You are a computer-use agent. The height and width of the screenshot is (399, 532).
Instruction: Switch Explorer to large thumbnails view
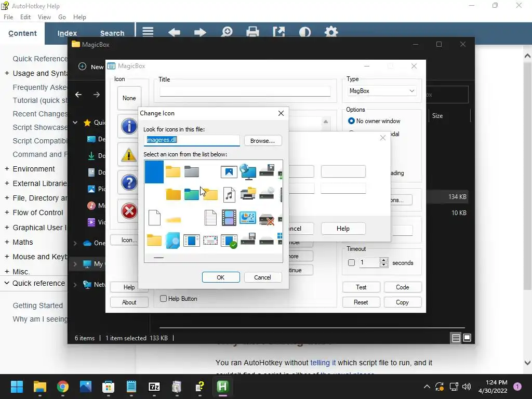click(x=467, y=338)
